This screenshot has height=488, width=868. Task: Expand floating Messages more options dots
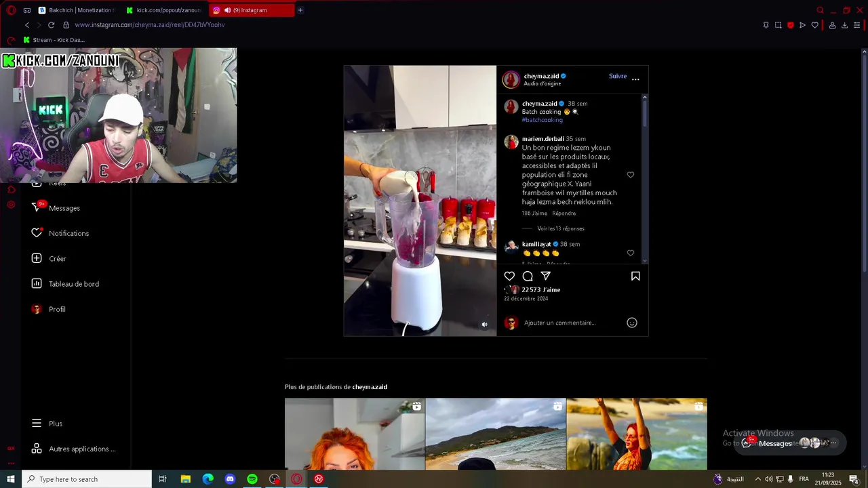834,443
